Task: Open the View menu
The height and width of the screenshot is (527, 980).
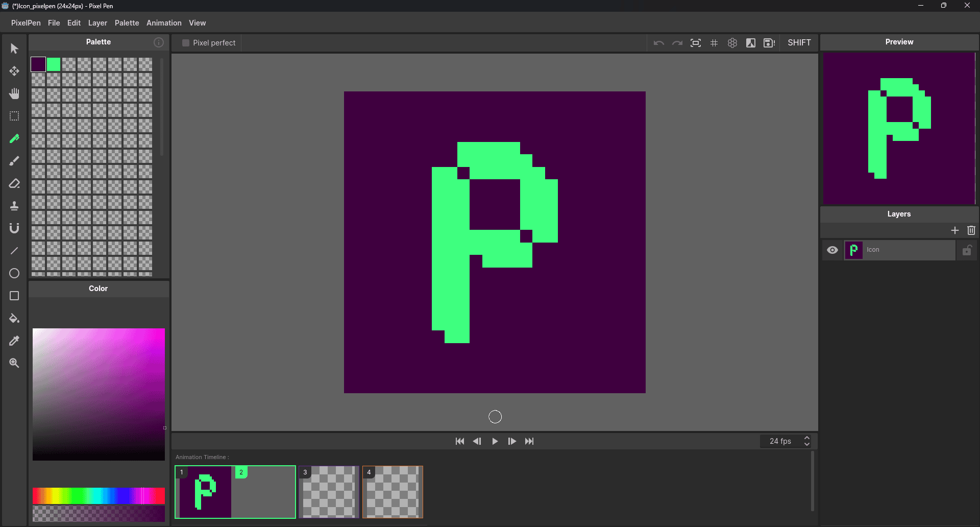Action: pyautogui.click(x=197, y=23)
